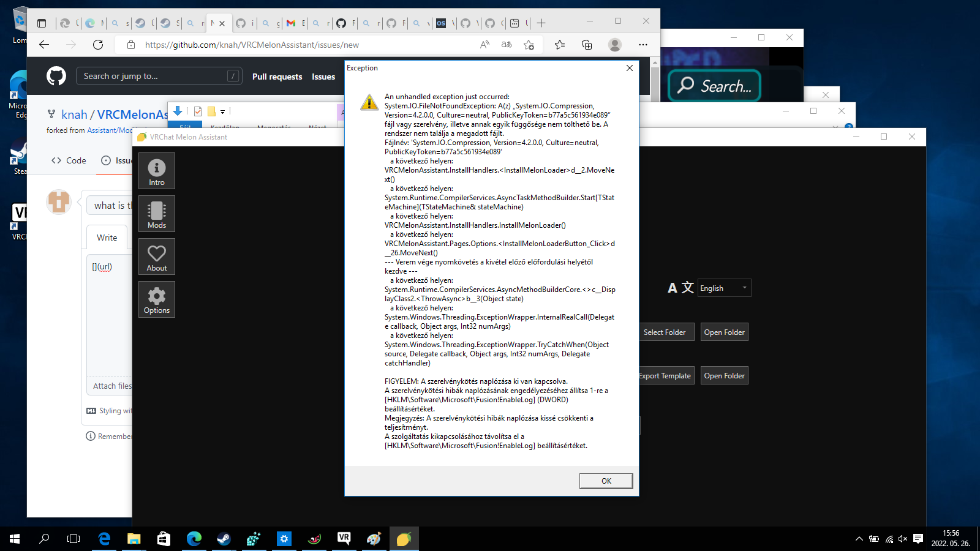Open the Options gear page

[x=157, y=299]
